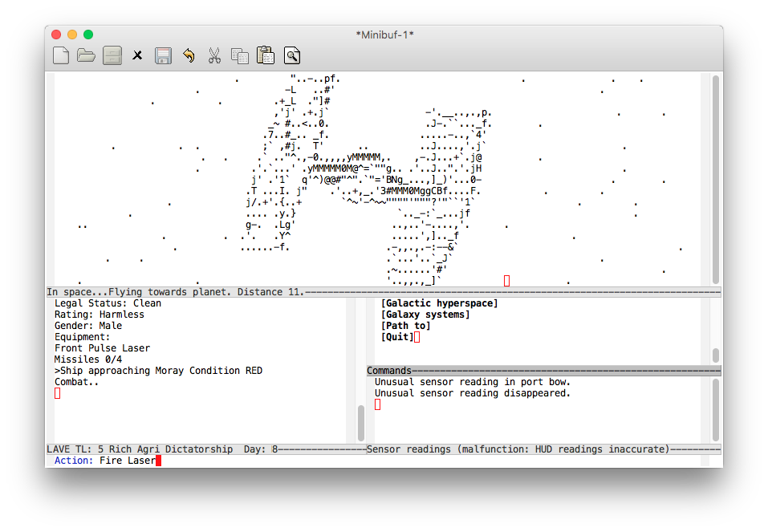The width and height of the screenshot is (768, 532).
Task: Open the Galaxy systems command
Action: 425,315
